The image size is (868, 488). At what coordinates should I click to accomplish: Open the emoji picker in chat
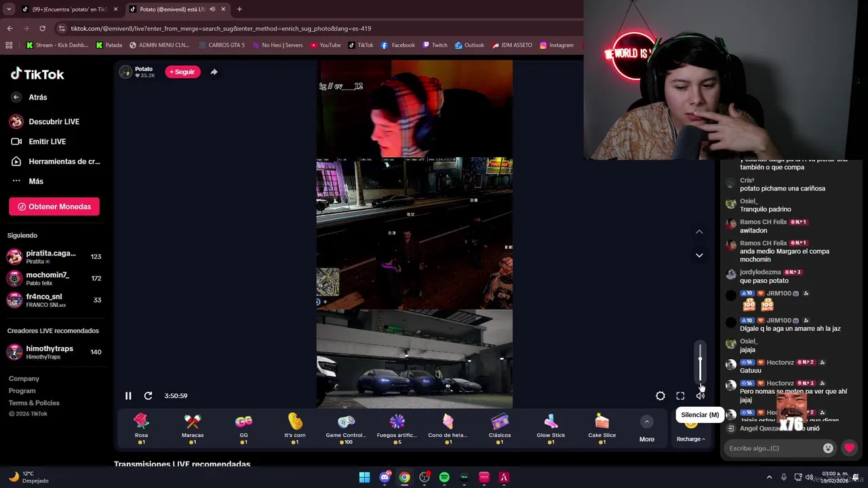[828, 448]
